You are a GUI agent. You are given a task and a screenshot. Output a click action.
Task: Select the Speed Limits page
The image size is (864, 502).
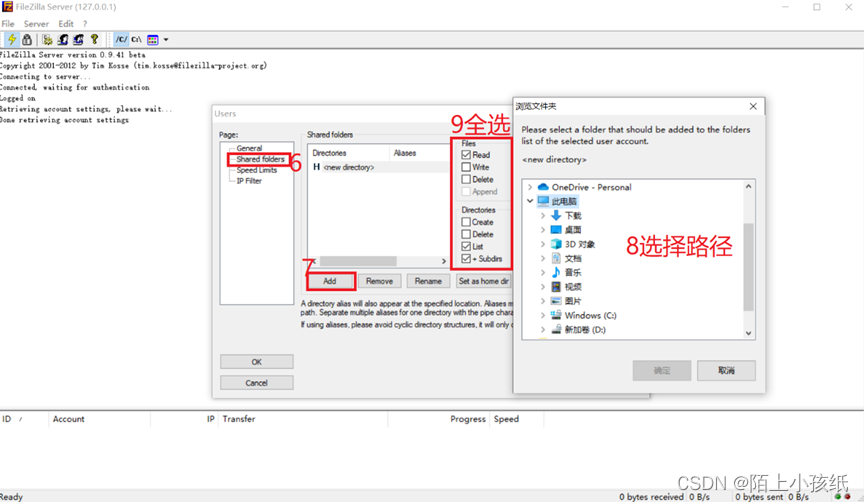(256, 170)
